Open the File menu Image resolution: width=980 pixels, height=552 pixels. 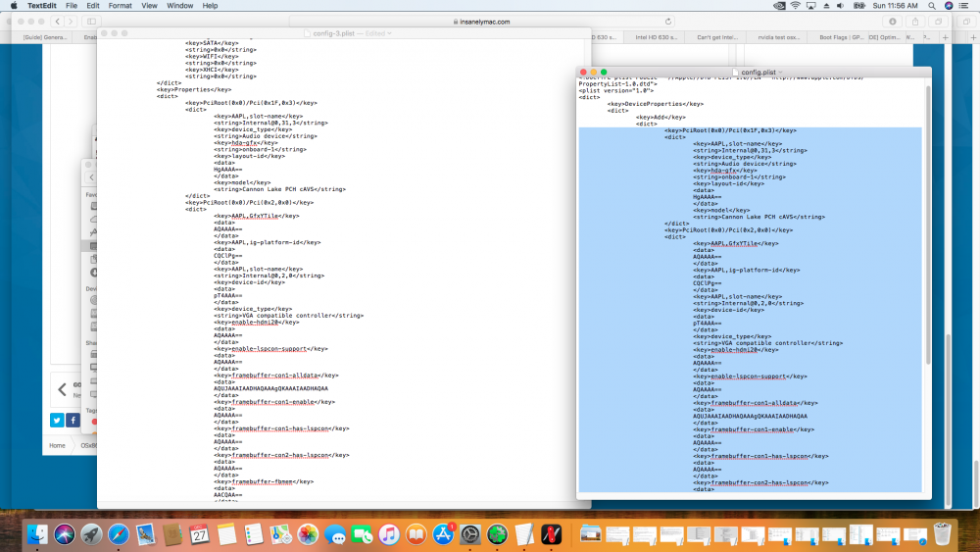(x=72, y=6)
